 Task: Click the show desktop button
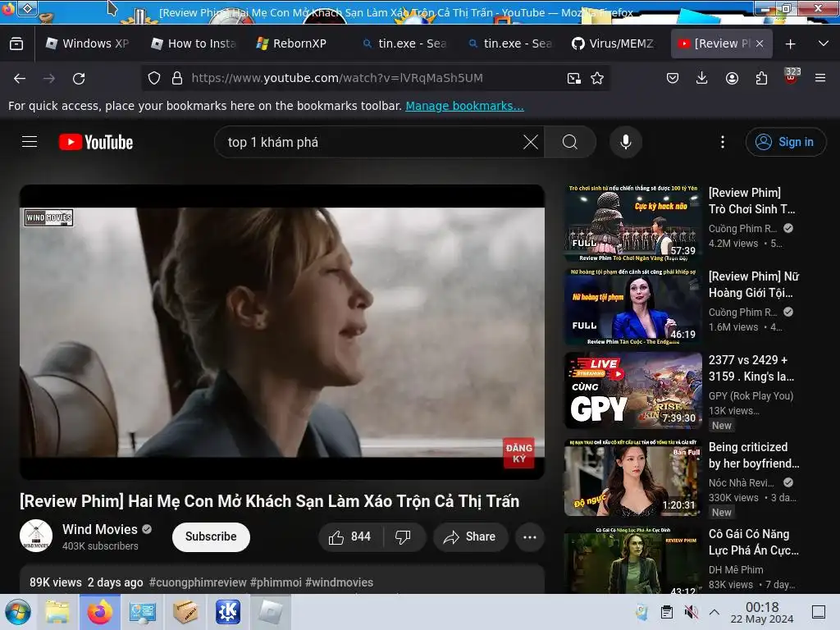pos(819,612)
